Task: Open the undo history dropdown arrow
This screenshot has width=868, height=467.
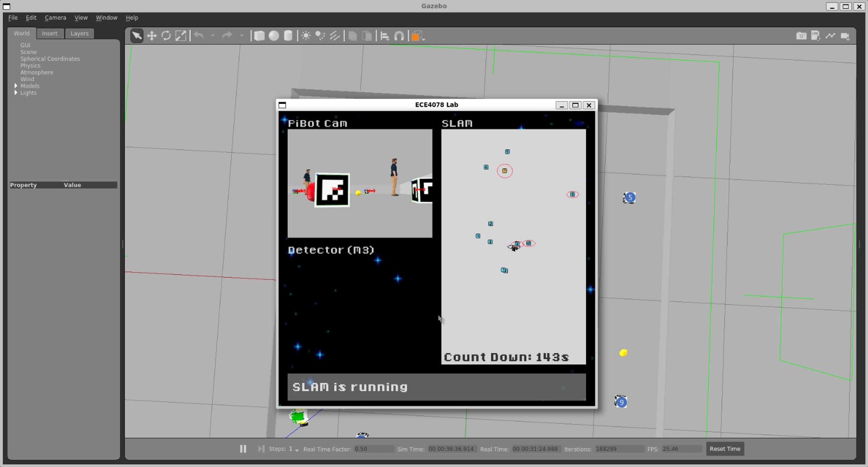Action: click(213, 35)
